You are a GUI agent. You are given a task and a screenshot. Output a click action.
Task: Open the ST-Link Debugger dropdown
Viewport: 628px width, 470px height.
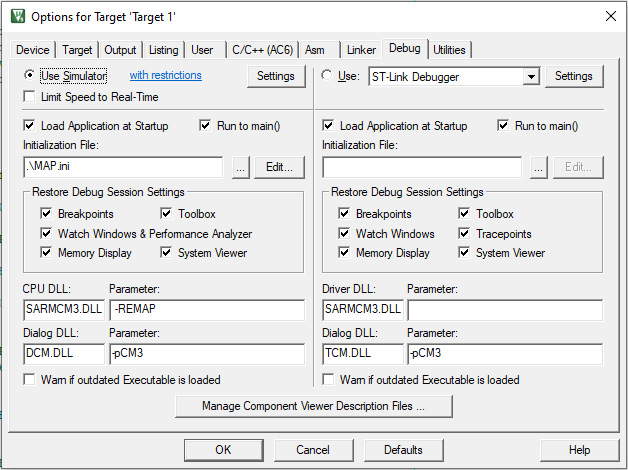[x=531, y=76]
